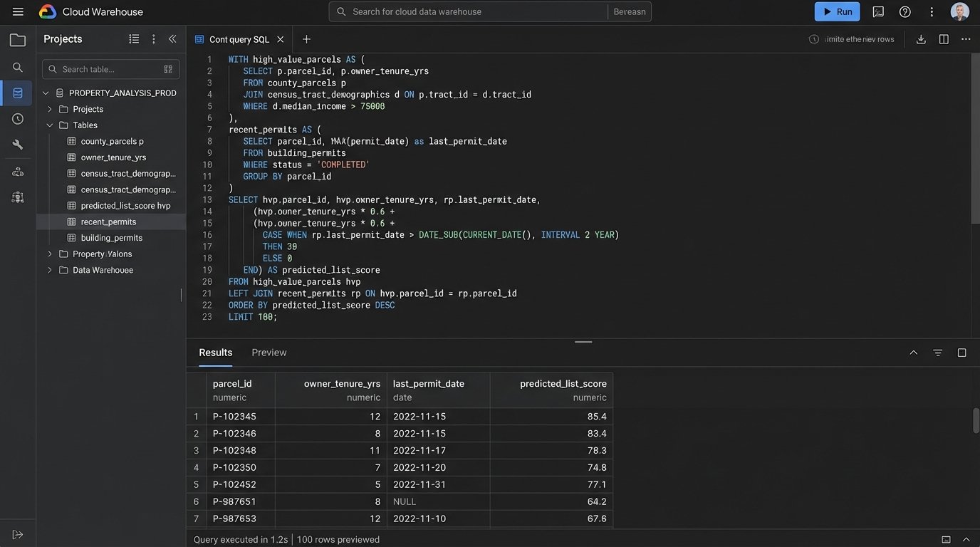Click the wrench tools icon in sidebar
This screenshot has width=980, height=547.
[x=18, y=145]
